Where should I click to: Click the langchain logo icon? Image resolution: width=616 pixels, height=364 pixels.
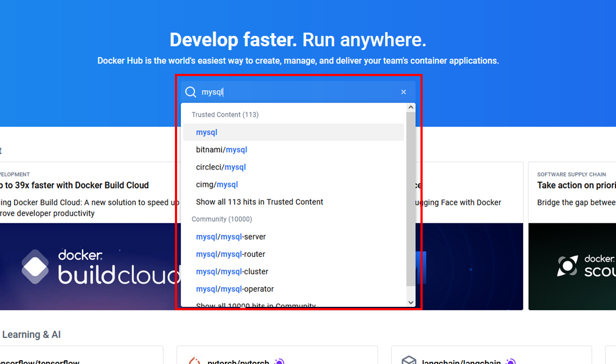(x=408, y=360)
